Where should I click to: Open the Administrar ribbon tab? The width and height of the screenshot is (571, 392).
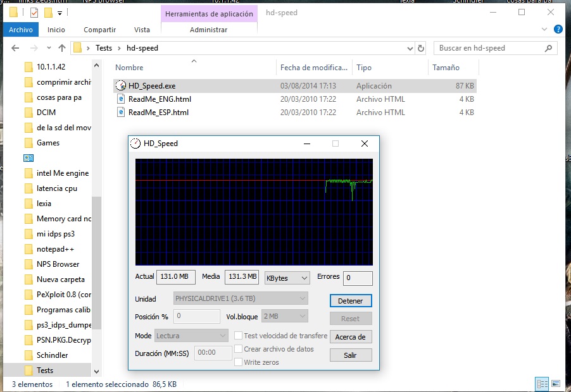(209, 30)
